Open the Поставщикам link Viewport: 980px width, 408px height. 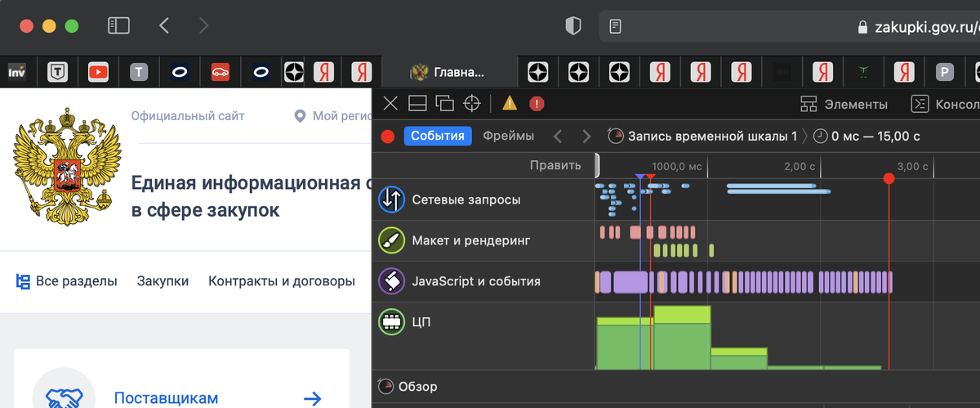click(166, 399)
